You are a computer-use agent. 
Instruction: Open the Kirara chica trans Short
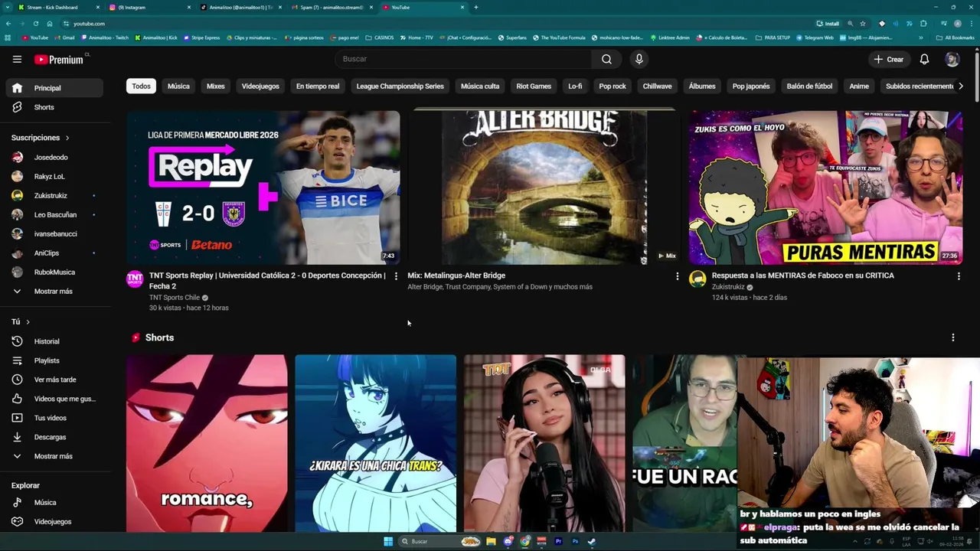[376, 443]
